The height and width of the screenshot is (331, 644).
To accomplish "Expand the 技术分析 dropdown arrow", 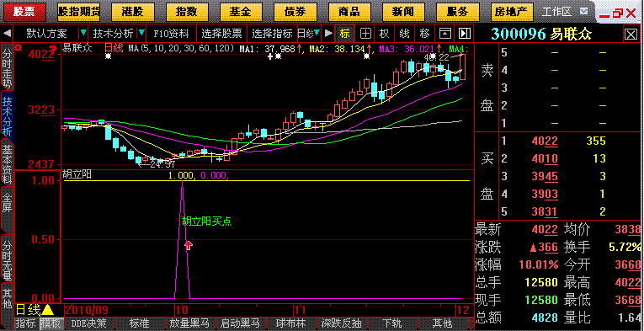I will (x=141, y=33).
